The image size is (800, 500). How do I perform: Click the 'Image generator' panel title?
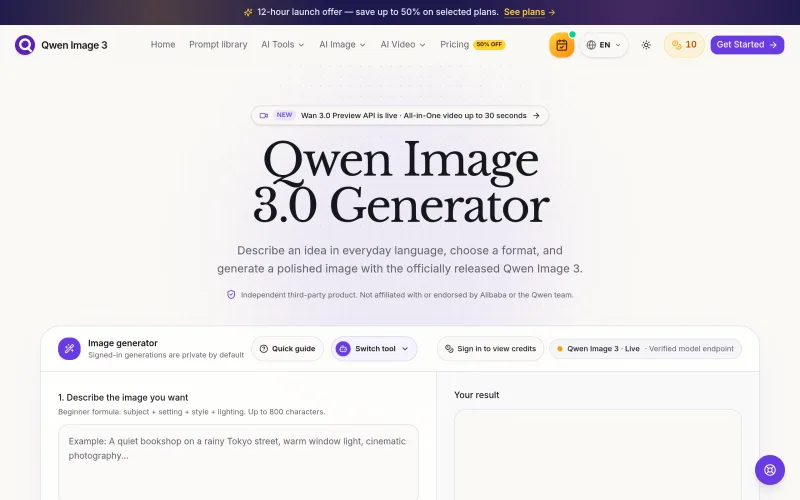[122, 343]
